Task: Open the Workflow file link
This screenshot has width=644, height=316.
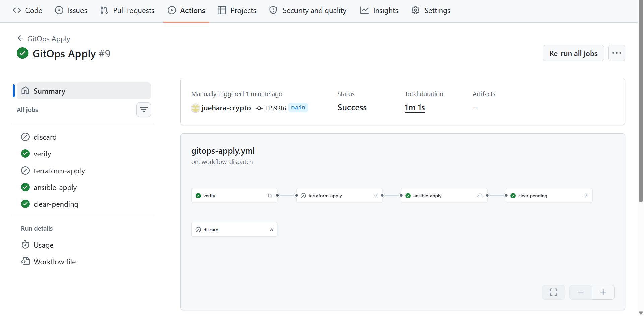Action: click(x=84, y=262)
